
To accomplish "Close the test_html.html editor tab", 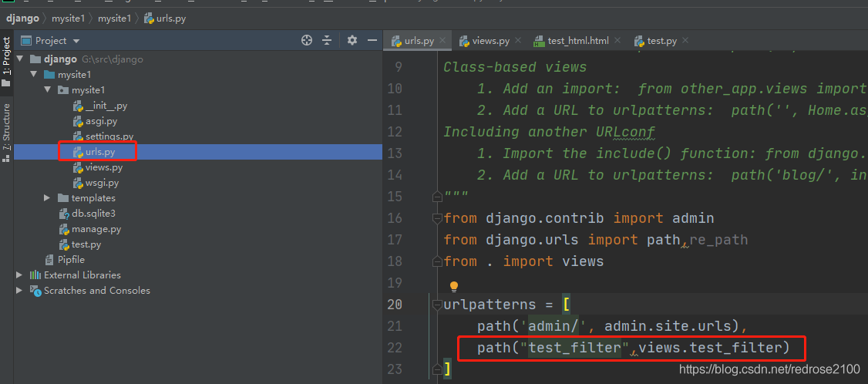I will click(x=617, y=40).
